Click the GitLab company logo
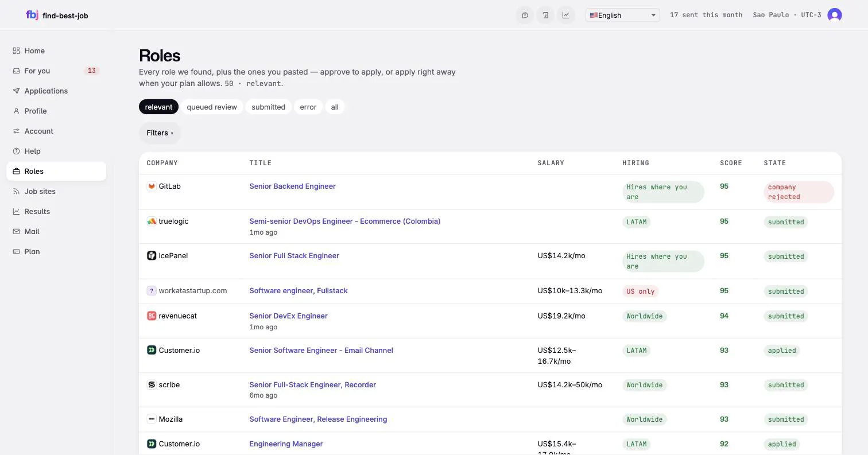The image size is (868, 455). coord(152,186)
